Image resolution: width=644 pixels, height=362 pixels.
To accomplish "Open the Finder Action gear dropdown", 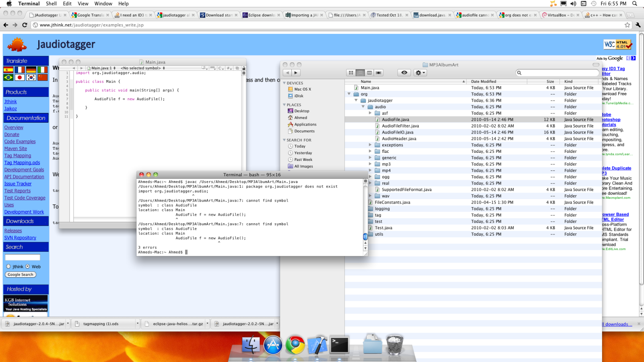I will [420, 73].
